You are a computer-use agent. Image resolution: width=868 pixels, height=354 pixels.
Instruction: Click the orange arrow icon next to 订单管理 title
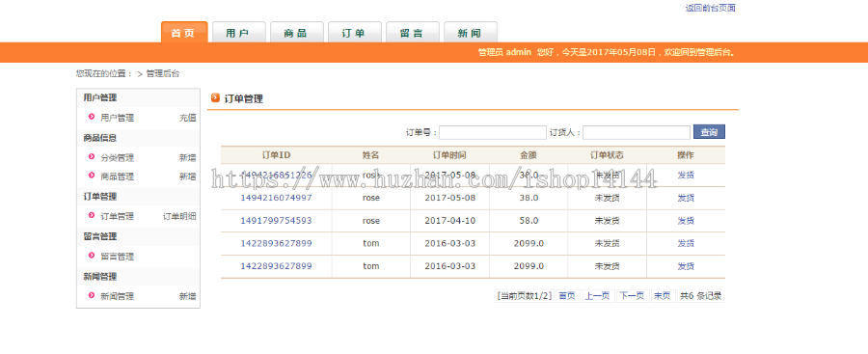216,98
